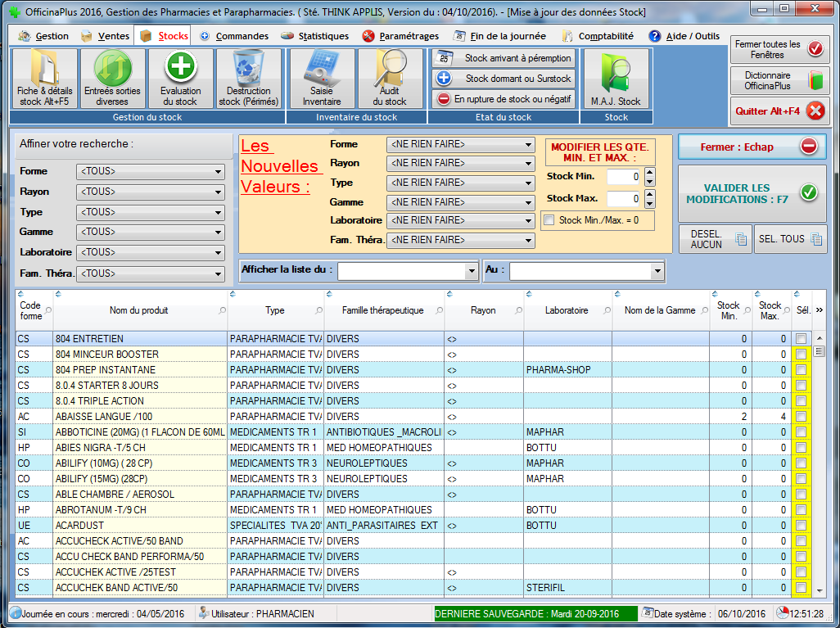Expand Afficher la liste du dropdown
The width and height of the screenshot is (840, 628).
[x=471, y=271]
